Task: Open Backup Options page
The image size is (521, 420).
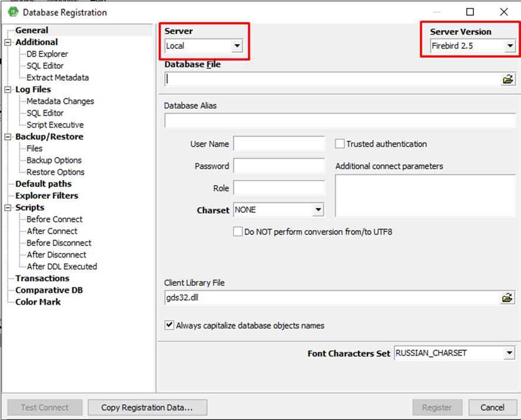Action: [x=54, y=160]
